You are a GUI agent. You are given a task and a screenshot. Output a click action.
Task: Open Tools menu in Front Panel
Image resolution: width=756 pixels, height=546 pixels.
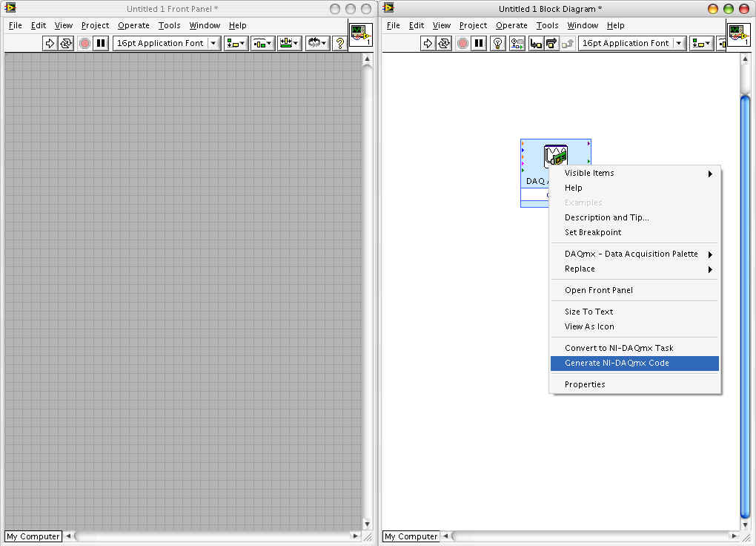(x=169, y=25)
